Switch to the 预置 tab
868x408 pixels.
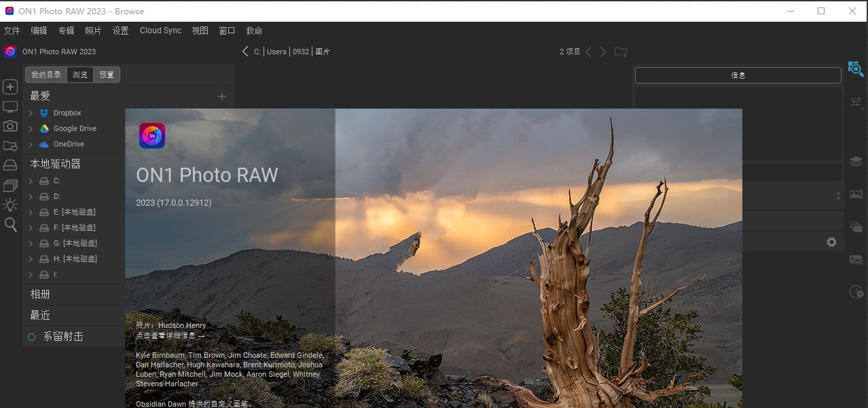pos(107,75)
